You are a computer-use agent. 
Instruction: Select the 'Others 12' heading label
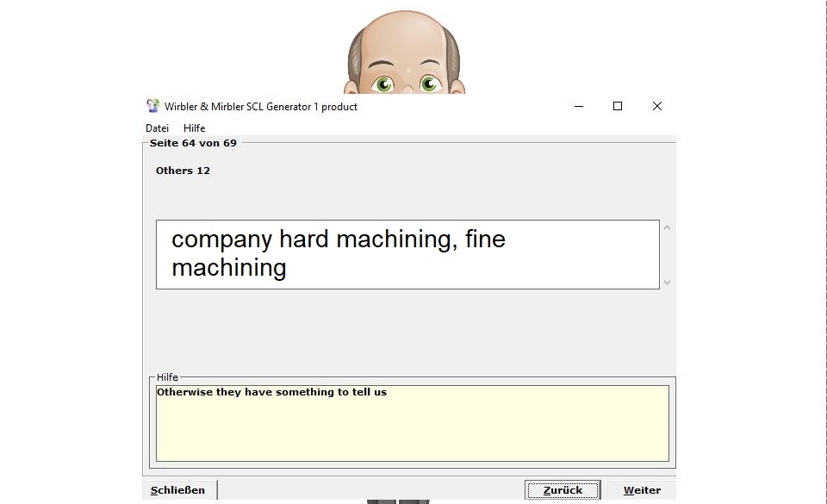pos(183,171)
